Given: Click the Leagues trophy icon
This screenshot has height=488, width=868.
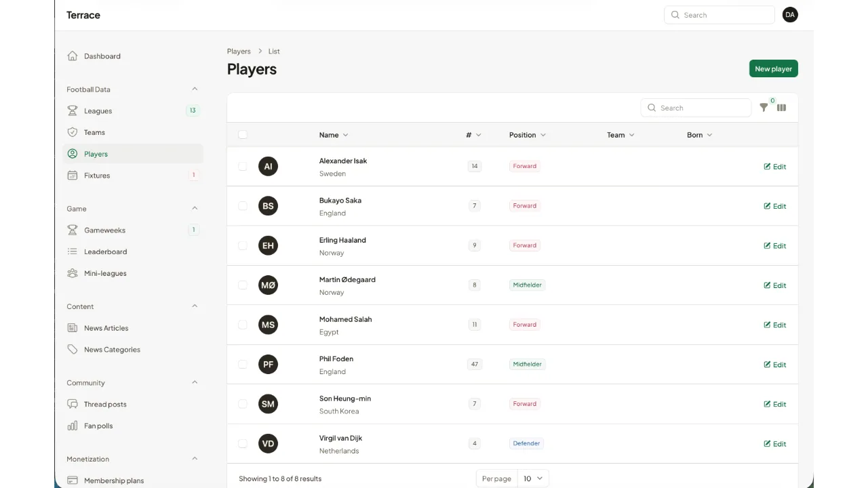Looking at the screenshot, I should click(x=73, y=110).
